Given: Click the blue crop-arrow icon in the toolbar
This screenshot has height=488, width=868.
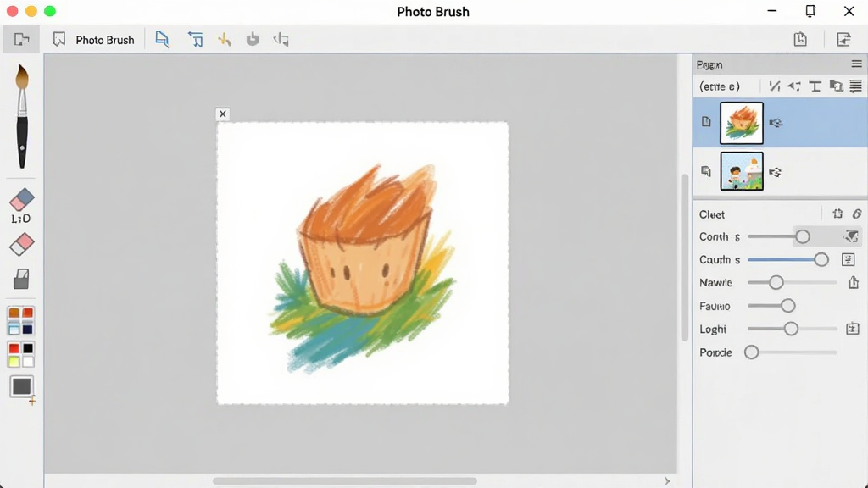Looking at the screenshot, I should click(x=196, y=39).
